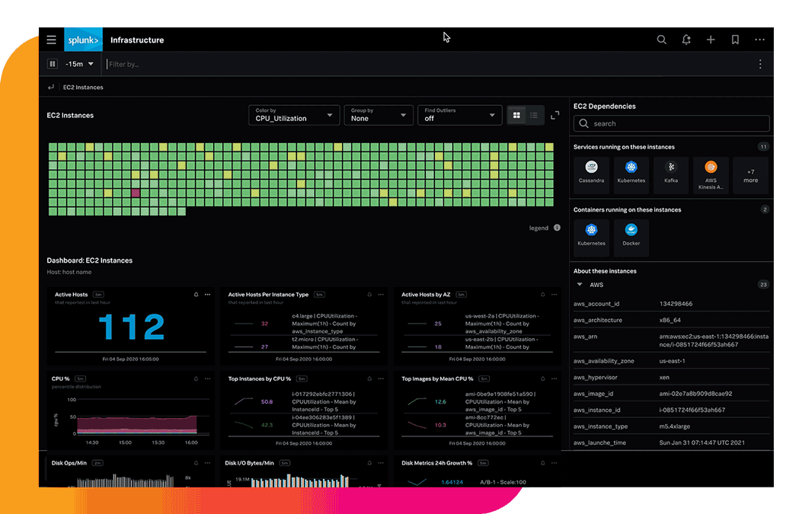The image size is (812, 514).
Task: Click the EC2 Dependencies search field
Action: (x=671, y=123)
